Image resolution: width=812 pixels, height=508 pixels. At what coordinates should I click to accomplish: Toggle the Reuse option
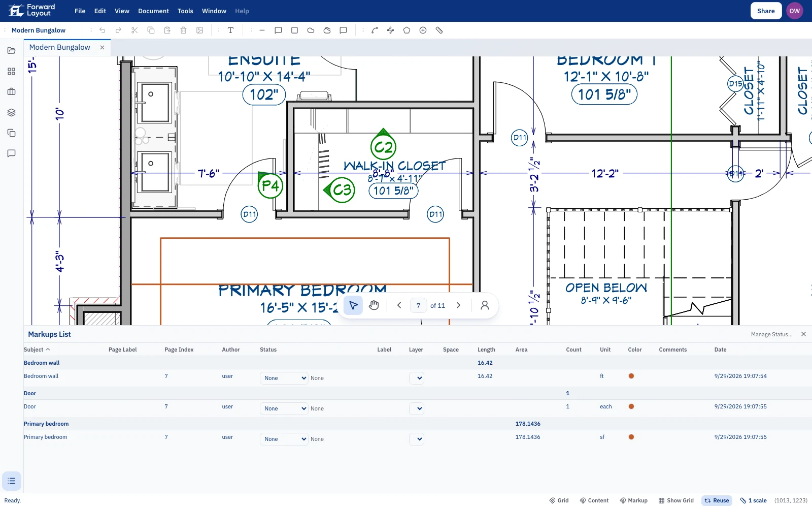tap(717, 500)
